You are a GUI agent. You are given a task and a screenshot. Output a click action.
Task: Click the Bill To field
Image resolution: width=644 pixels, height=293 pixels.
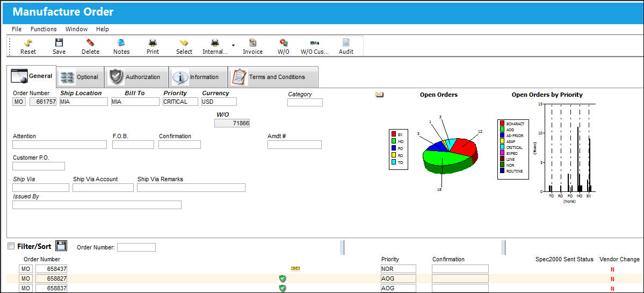(135, 102)
